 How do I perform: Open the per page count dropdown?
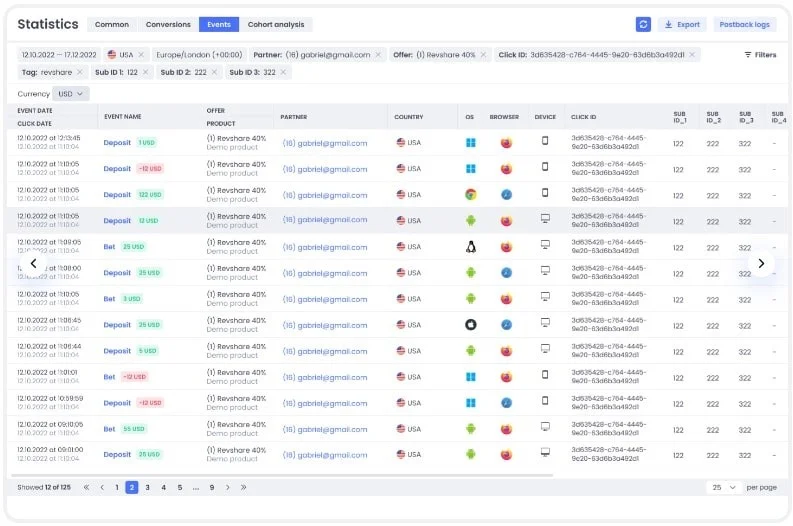tap(724, 487)
